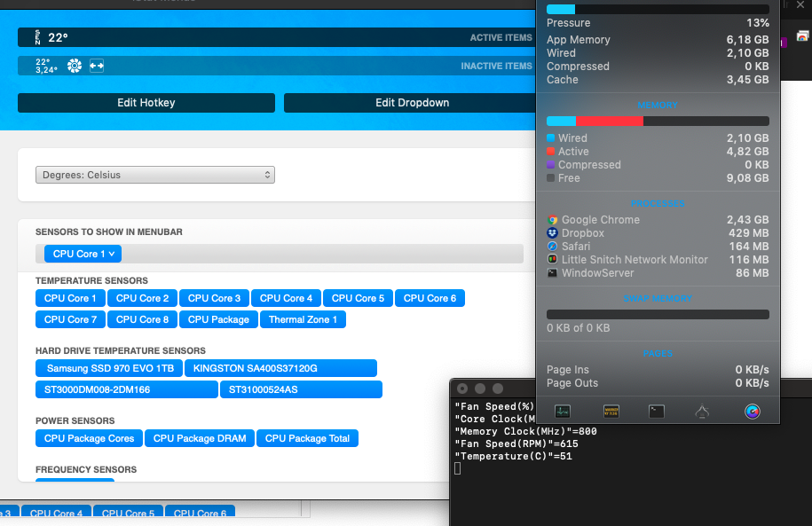This screenshot has height=526, width=812.
Task: Select the ST3000DM008-2DM166 drive sensor
Action: pos(127,389)
